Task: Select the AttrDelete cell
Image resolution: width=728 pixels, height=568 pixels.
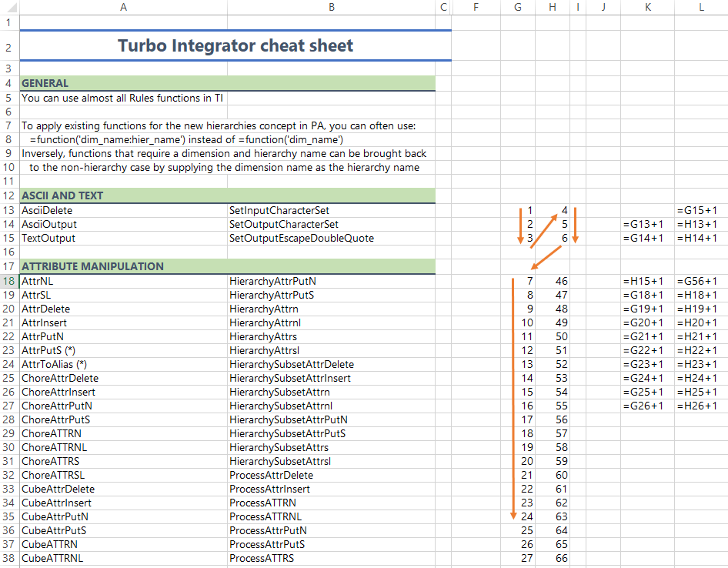Action: [x=123, y=309]
